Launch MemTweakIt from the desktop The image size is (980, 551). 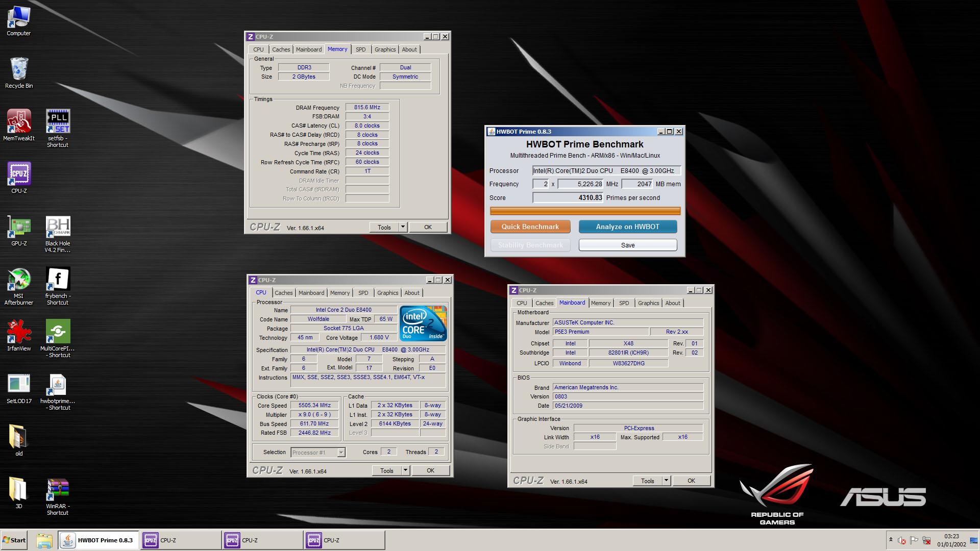tap(19, 126)
